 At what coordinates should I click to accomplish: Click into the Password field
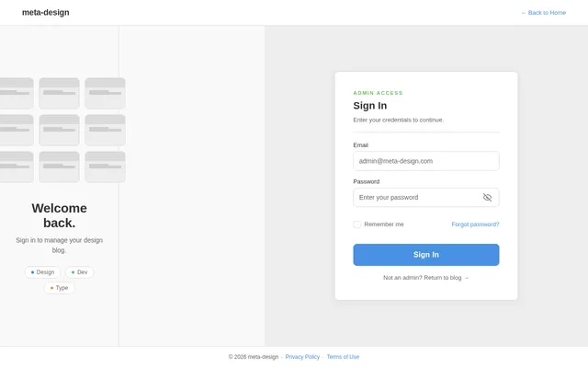tap(416, 197)
